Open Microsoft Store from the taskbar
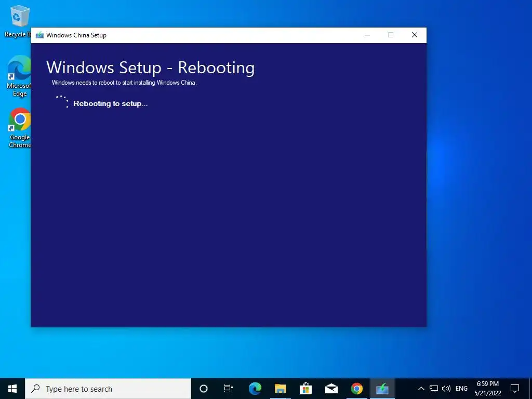 pyautogui.click(x=305, y=389)
